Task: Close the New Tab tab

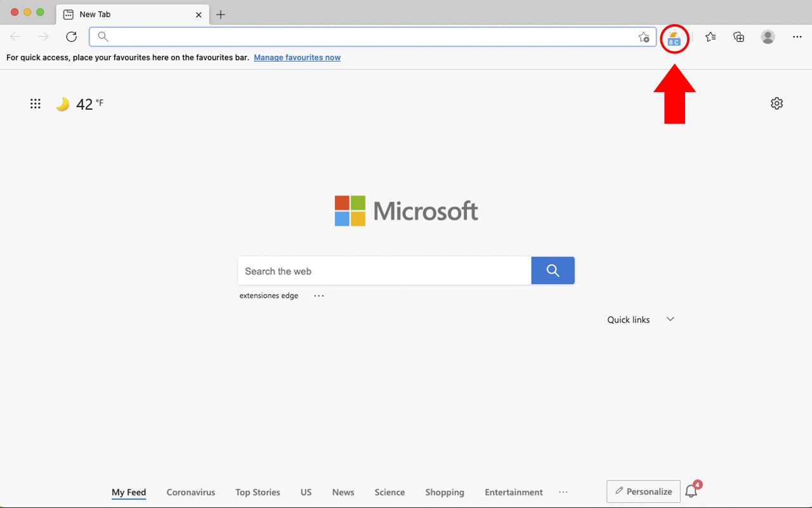Action: point(199,15)
